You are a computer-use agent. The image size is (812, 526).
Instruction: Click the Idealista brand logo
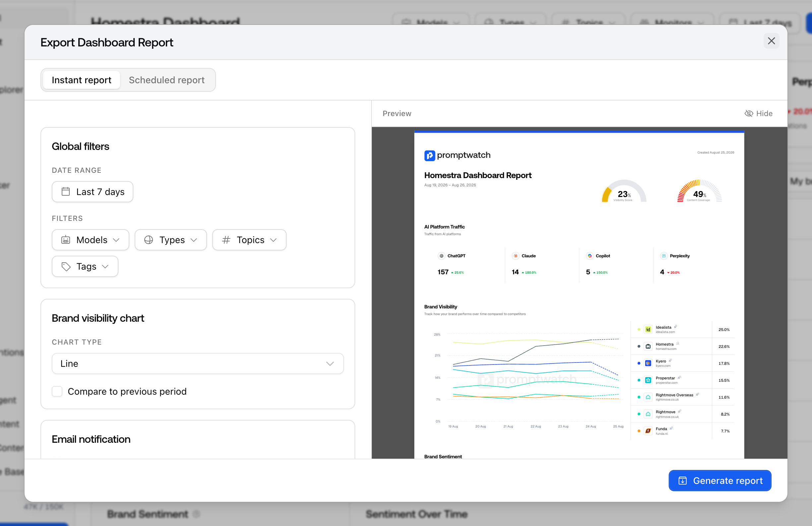[x=648, y=330]
